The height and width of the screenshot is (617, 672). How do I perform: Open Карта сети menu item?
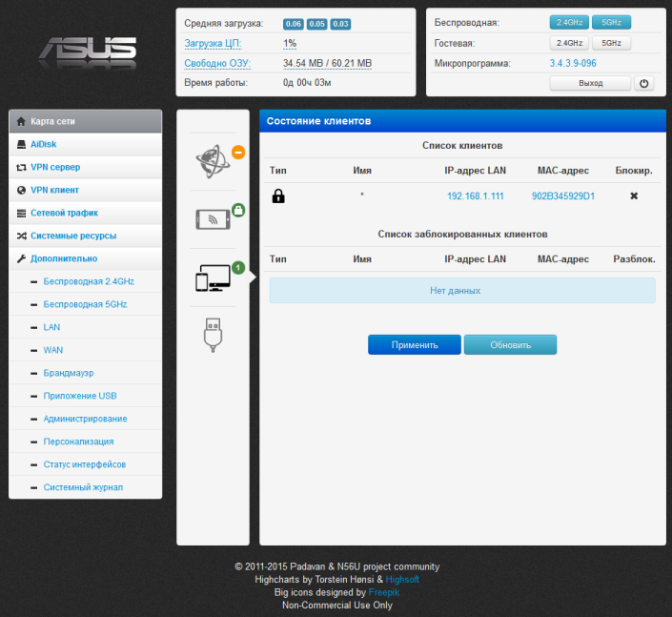(x=85, y=121)
